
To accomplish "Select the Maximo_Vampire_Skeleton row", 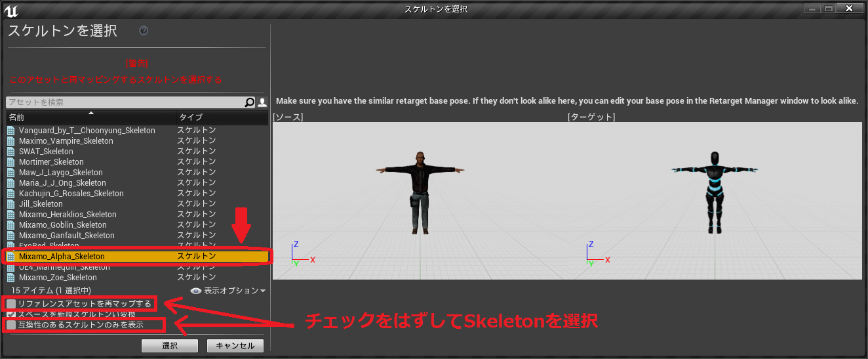I will click(137, 141).
